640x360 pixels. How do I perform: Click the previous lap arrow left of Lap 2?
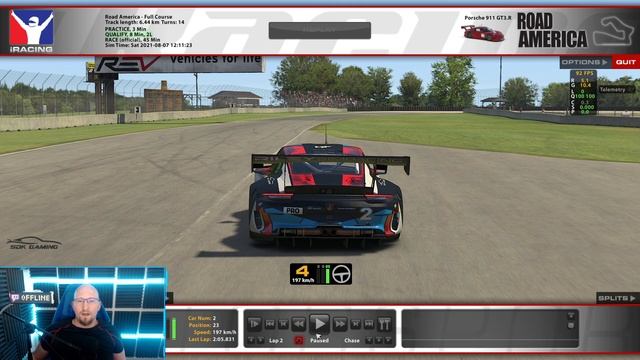tap(251, 340)
